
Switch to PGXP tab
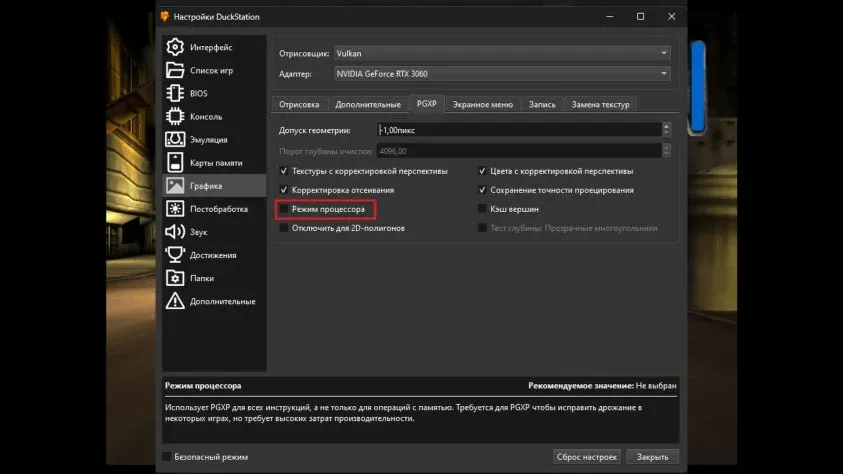point(427,104)
